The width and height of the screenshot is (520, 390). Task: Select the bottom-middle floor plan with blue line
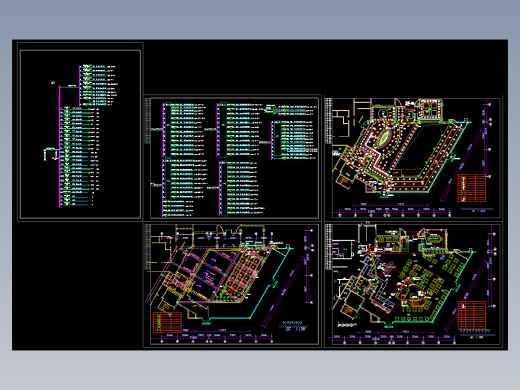(x=232, y=285)
